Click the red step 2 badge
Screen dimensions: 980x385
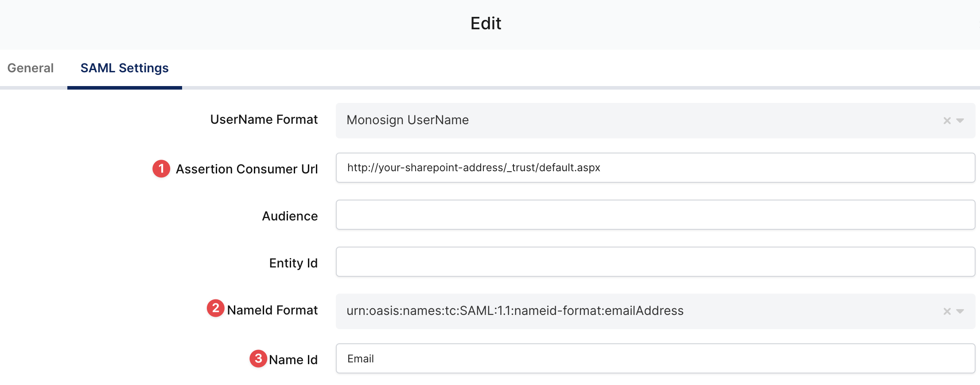point(215,308)
